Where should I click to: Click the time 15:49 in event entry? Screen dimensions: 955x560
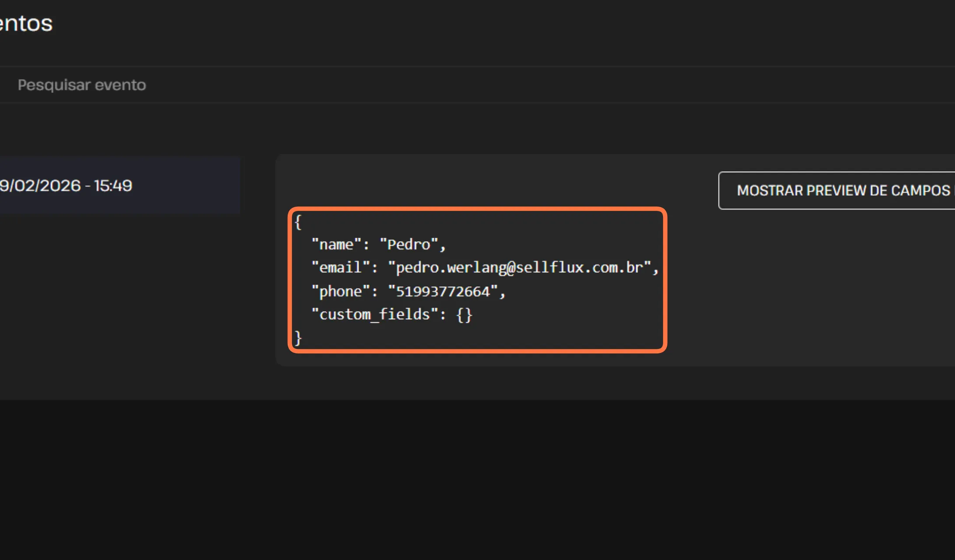(113, 186)
